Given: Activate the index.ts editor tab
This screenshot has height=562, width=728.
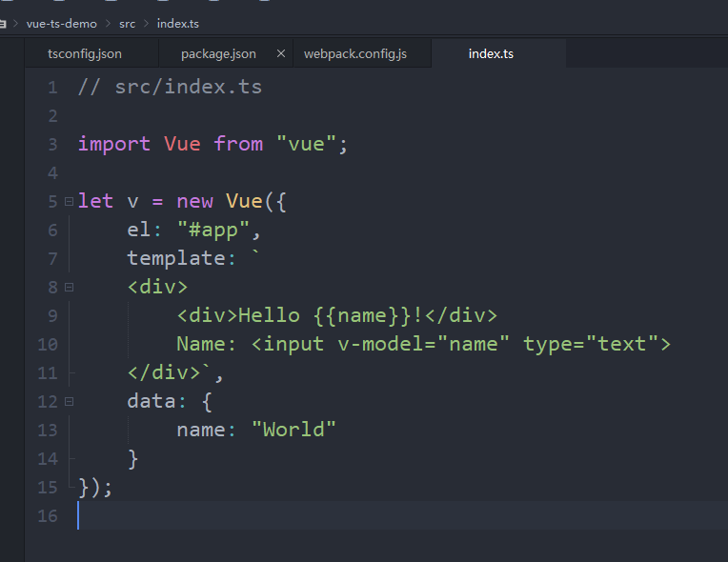Looking at the screenshot, I should click(x=491, y=54).
